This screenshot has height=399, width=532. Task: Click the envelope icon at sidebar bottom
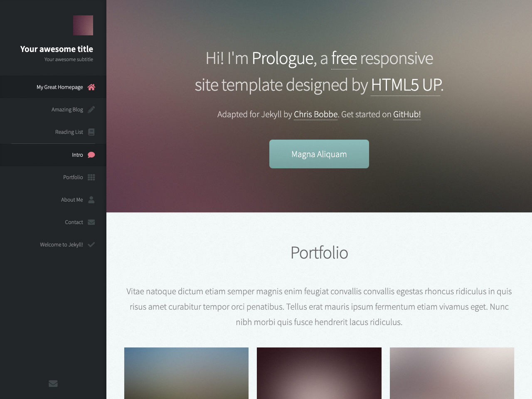click(53, 384)
